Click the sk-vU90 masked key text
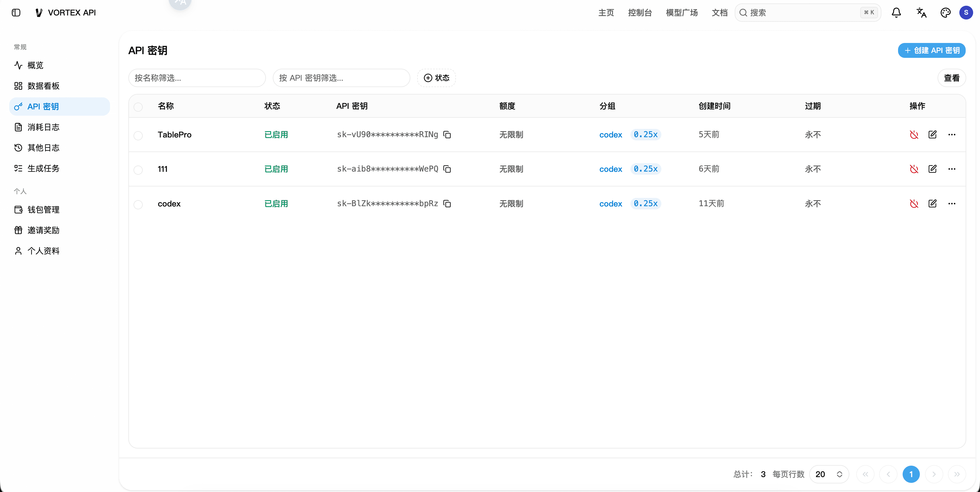The width and height of the screenshot is (980, 492). tap(387, 135)
